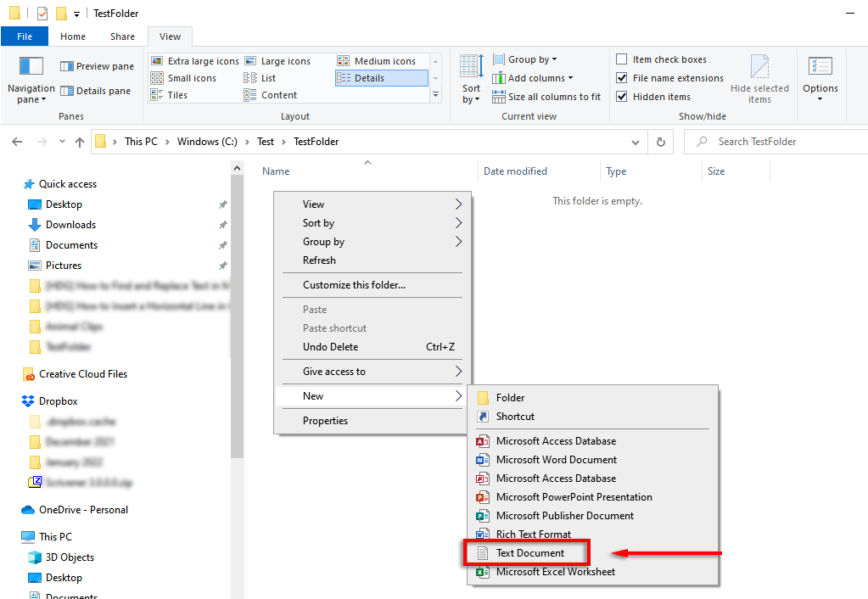Select Details layout
The height and width of the screenshot is (599, 868).
[382, 78]
